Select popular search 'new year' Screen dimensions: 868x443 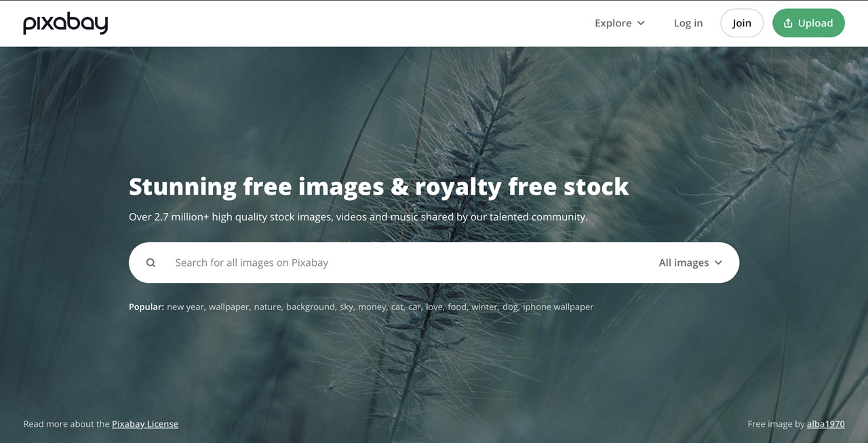pyautogui.click(x=186, y=307)
